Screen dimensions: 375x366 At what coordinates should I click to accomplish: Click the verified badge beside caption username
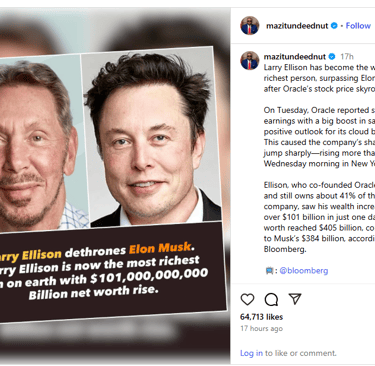332,56
